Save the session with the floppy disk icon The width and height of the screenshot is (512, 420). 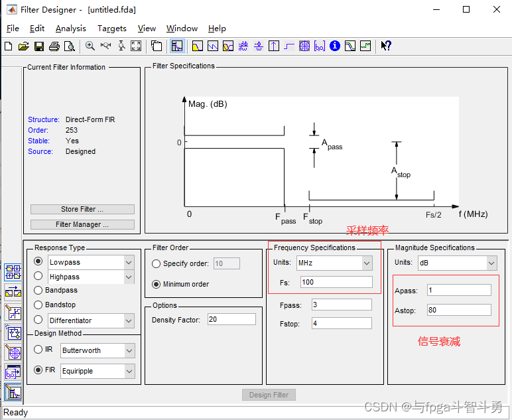39,46
